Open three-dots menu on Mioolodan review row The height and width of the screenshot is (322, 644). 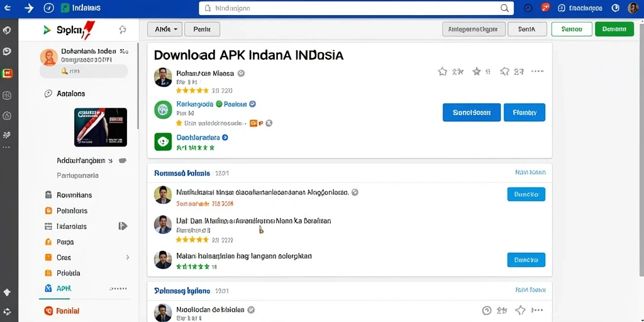tap(538, 309)
